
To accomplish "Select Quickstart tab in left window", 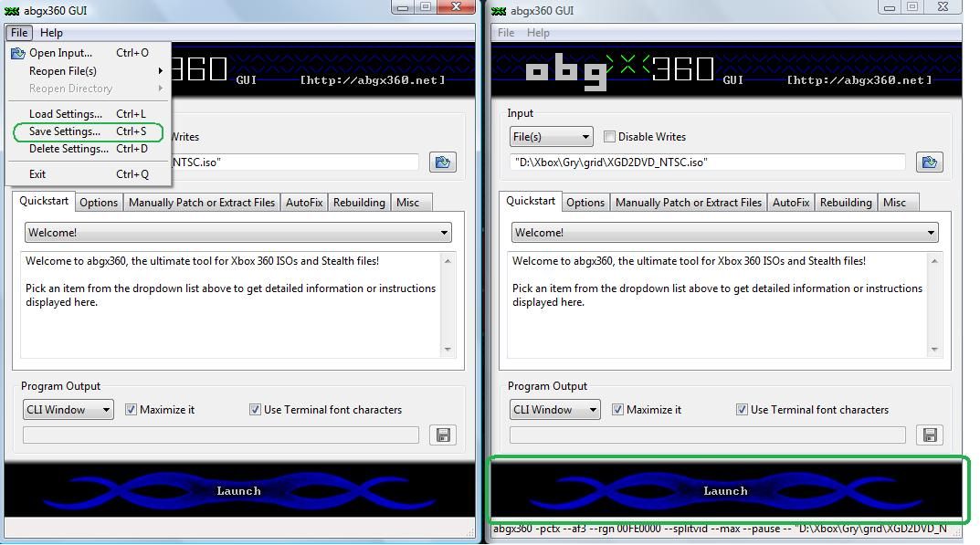I will point(44,201).
